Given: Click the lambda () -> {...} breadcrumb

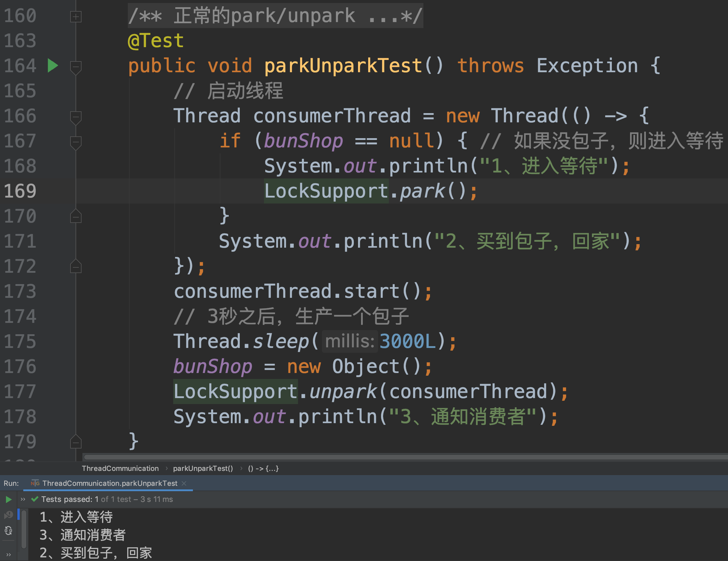Looking at the screenshot, I should (x=263, y=468).
